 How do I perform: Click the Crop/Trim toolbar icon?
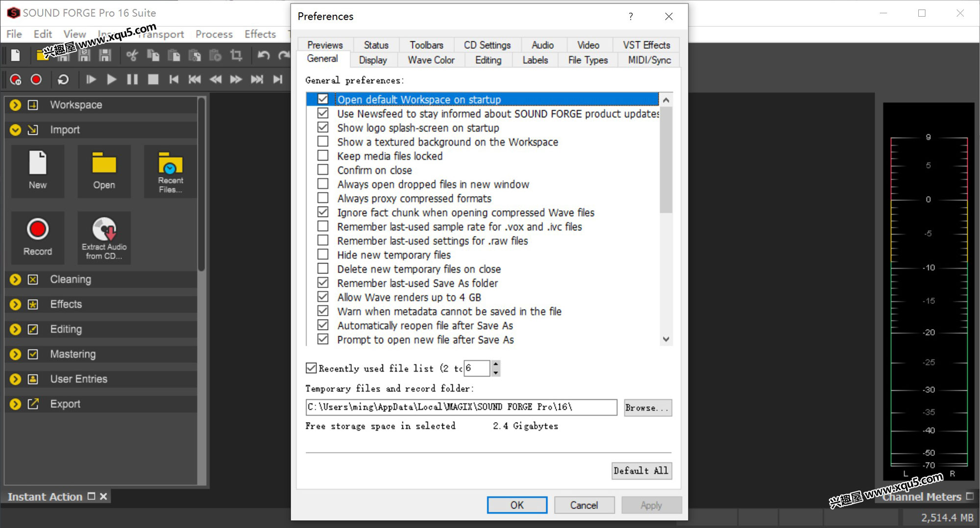coord(236,55)
